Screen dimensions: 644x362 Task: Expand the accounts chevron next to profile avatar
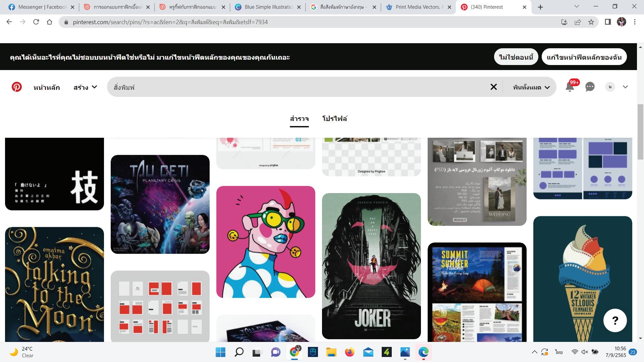pyautogui.click(x=625, y=87)
